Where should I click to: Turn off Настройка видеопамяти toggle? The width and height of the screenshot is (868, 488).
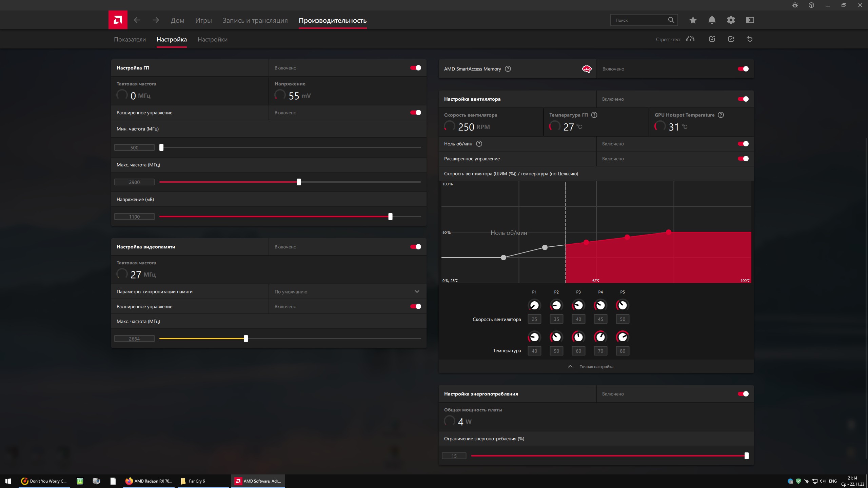coord(415,247)
